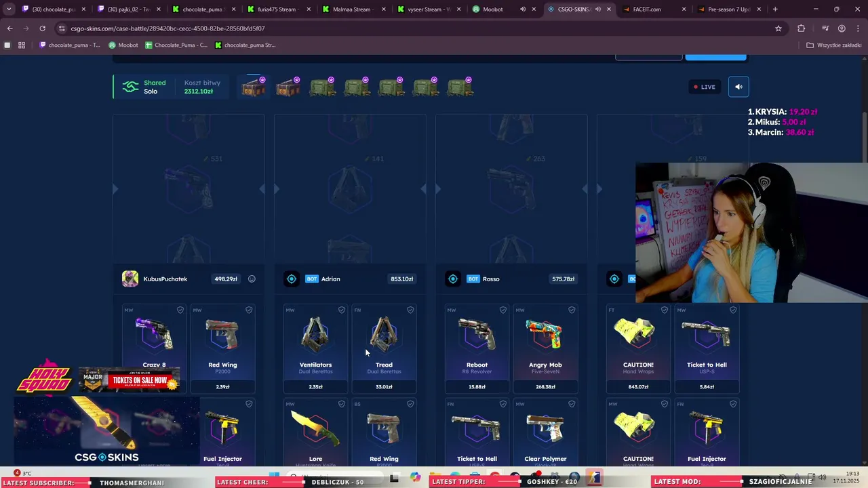
Task: Open the Chocolate_Puma sheets bookmark
Action: pos(176,45)
